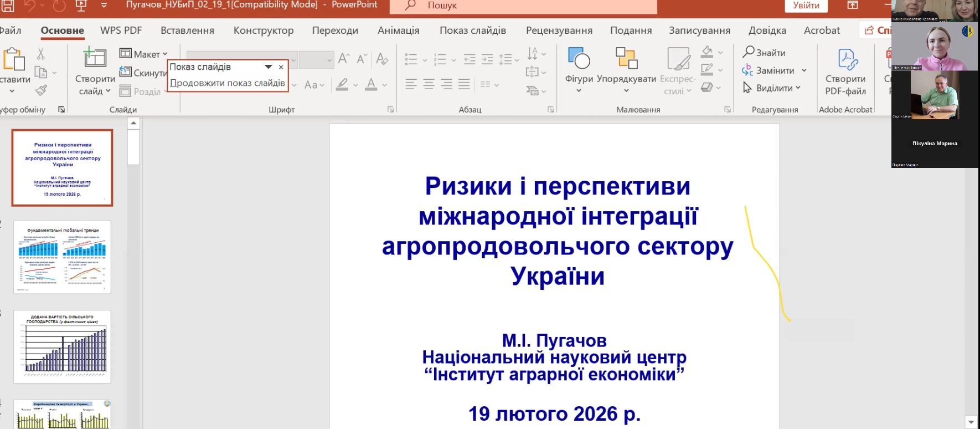This screenshot has height=429, width=980.
Task: Click the Пошук search field
Action: (x=523, y=6)
